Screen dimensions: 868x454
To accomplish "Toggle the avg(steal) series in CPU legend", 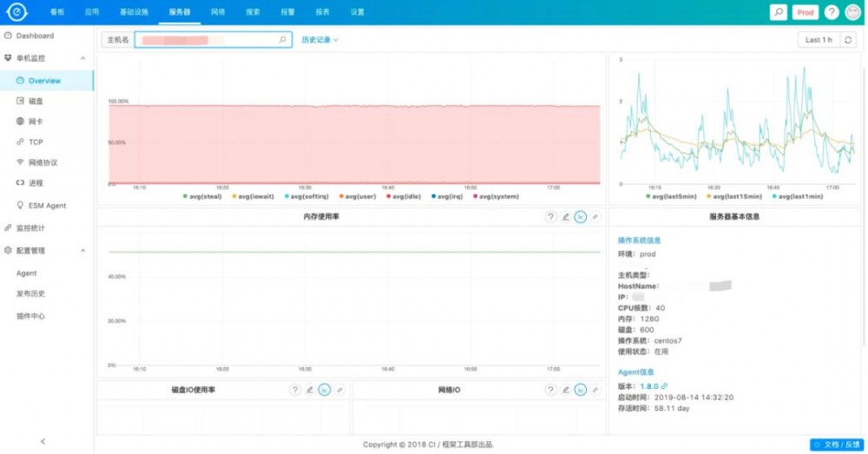I will point(202,196).
